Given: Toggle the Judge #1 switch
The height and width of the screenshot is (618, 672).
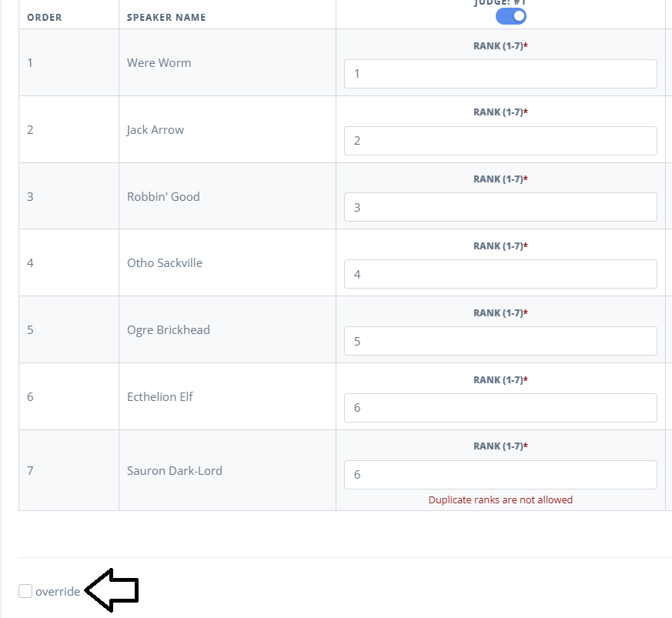Looking at the screenshot, I should tap(511, 16).
